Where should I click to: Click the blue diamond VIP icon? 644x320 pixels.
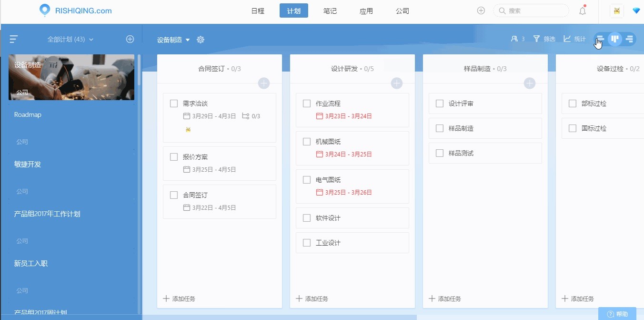point(636,10)
